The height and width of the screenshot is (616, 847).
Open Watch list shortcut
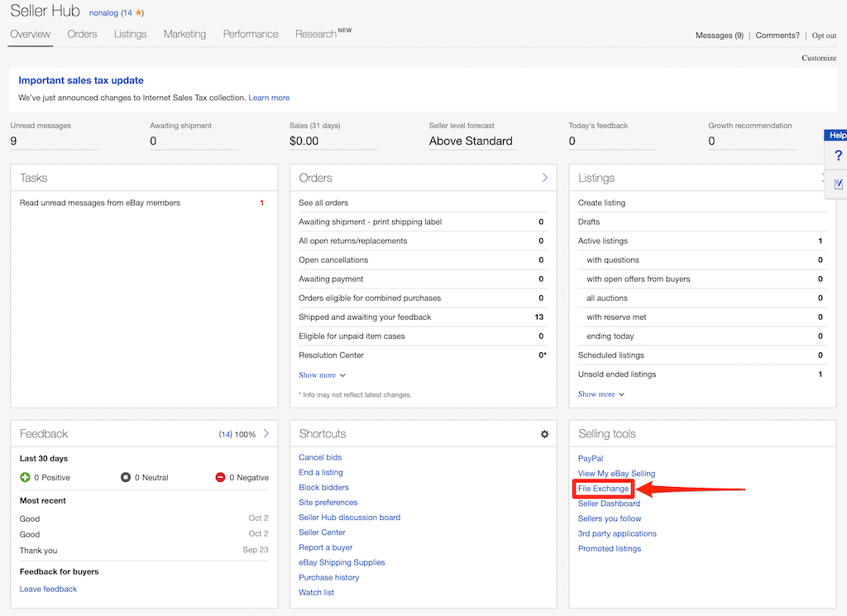[317, 593]
